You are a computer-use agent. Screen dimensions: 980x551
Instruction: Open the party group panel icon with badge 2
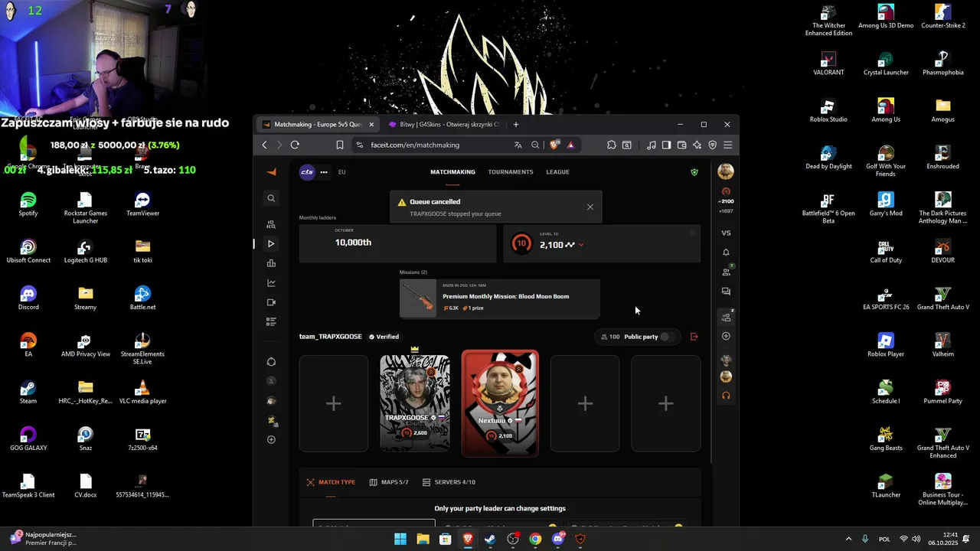coord(726,316)
